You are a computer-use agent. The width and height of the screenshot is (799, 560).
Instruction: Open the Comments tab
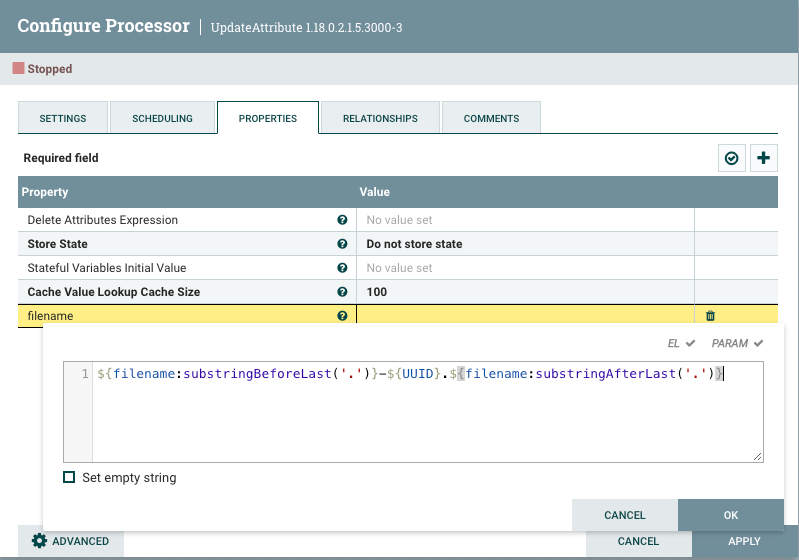pyautogui.click(x=491, y=118)
